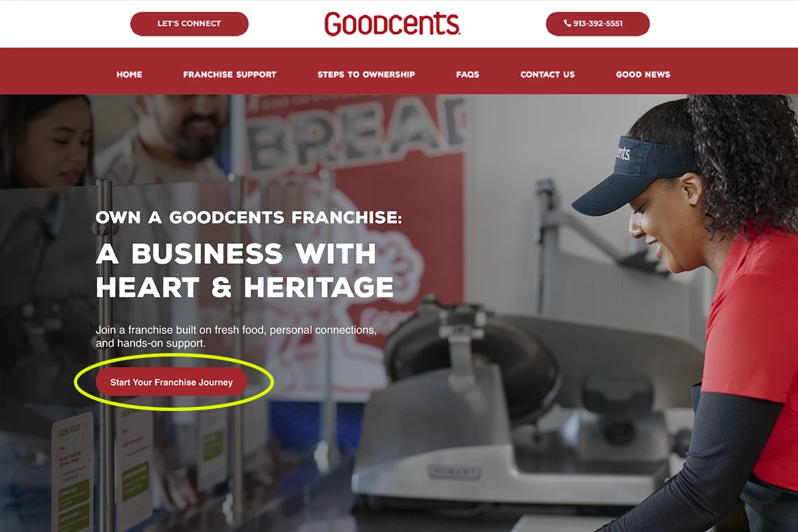Select the 913-392-5551 phone number button

[x=597, y=23]
